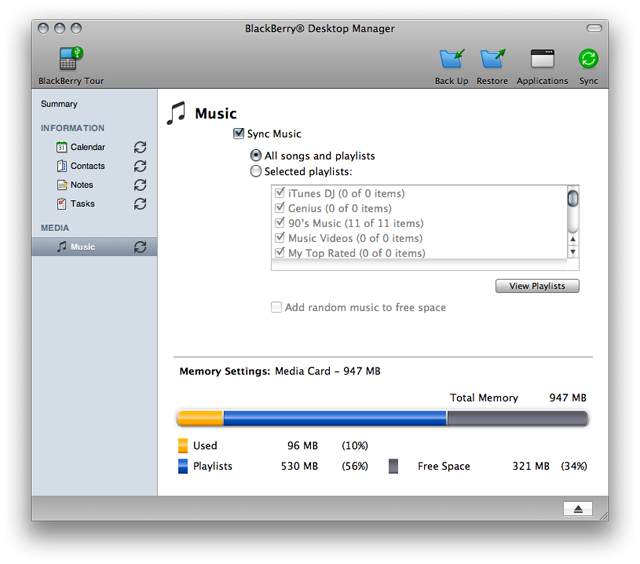Click the View Playlists button
This screenshot has height=564, width=640.
(x=537, y=286)
